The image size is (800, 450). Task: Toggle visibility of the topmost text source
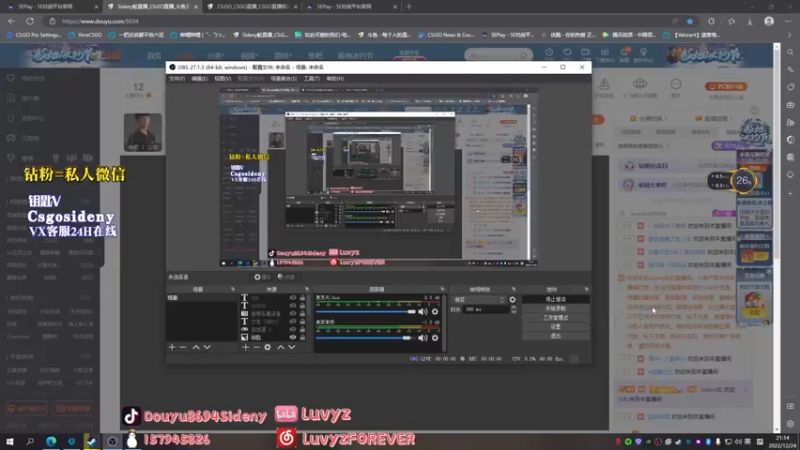click(x=293, y=297)
